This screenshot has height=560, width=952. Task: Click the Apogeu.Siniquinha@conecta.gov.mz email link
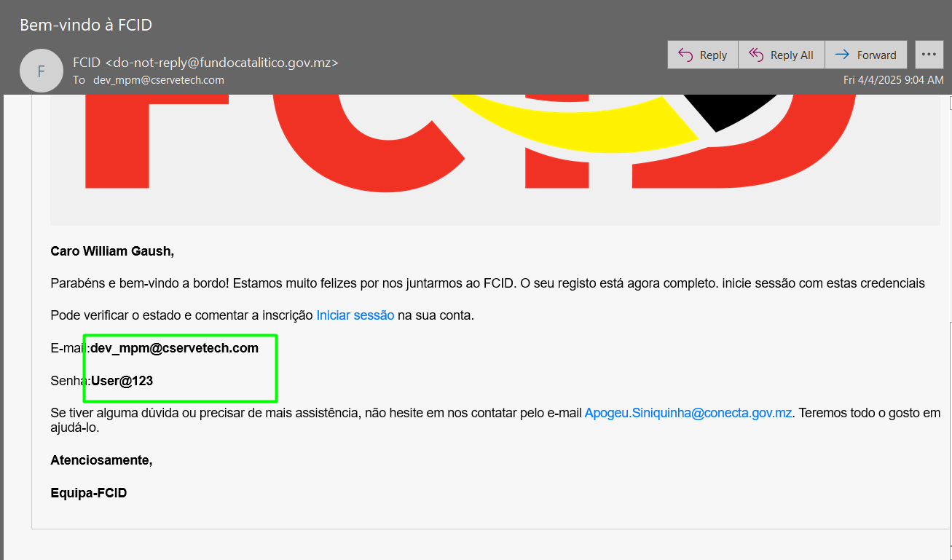pyautogui.click(x=688, y=413)
